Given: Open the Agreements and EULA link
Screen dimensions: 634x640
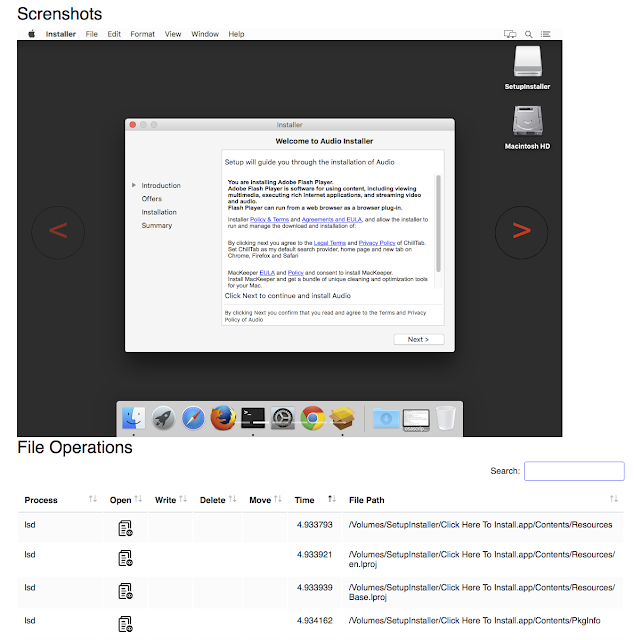Looking at the screenshot, I should (331, 220).
